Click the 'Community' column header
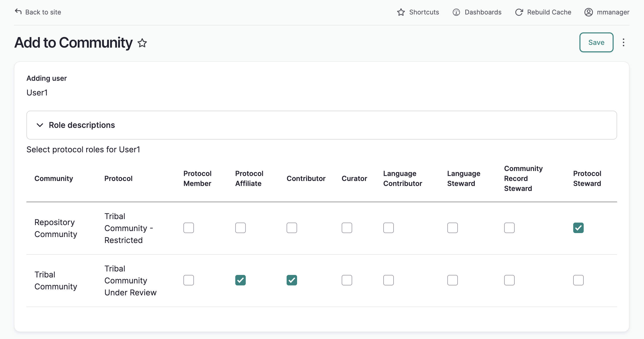Viewport: 644px width, 339px height. point(54,178)
